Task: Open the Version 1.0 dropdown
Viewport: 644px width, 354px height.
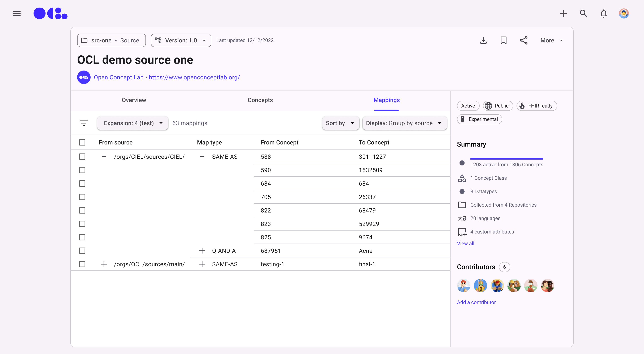Action: pos(181,40)
